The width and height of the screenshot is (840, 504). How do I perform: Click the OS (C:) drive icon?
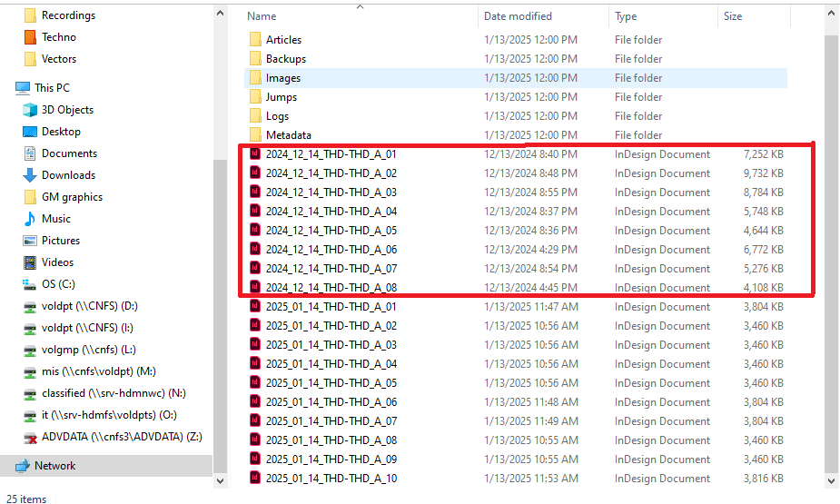click(29, 284)
